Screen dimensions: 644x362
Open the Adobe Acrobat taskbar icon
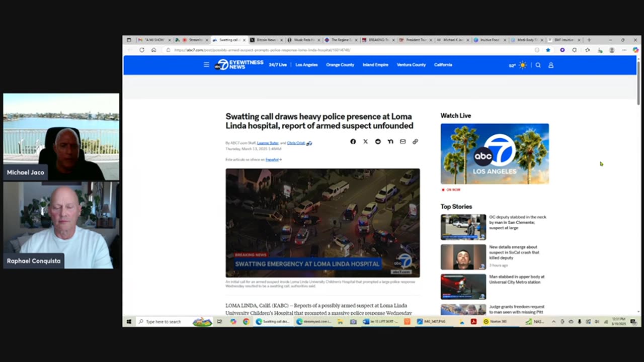click(473, 322)
